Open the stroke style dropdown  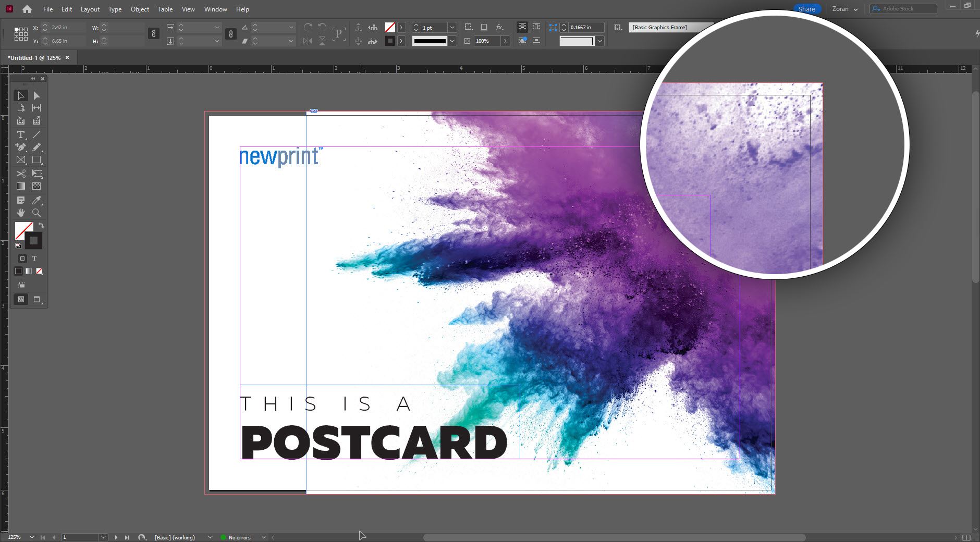452,41
